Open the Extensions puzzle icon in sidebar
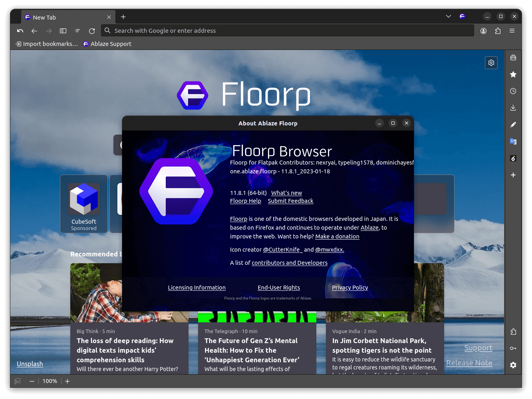532x399 pixels. (513, 332)
